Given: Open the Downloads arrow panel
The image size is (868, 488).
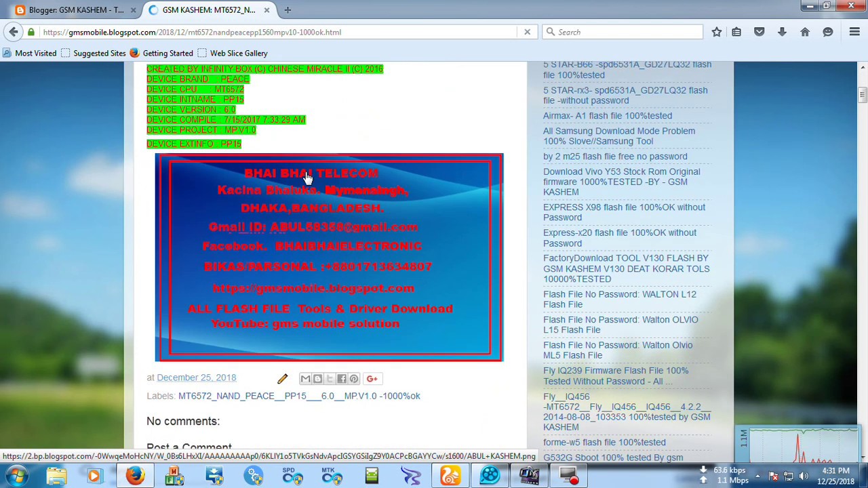Looking at the screenshot, I should [x=782, y=32].
